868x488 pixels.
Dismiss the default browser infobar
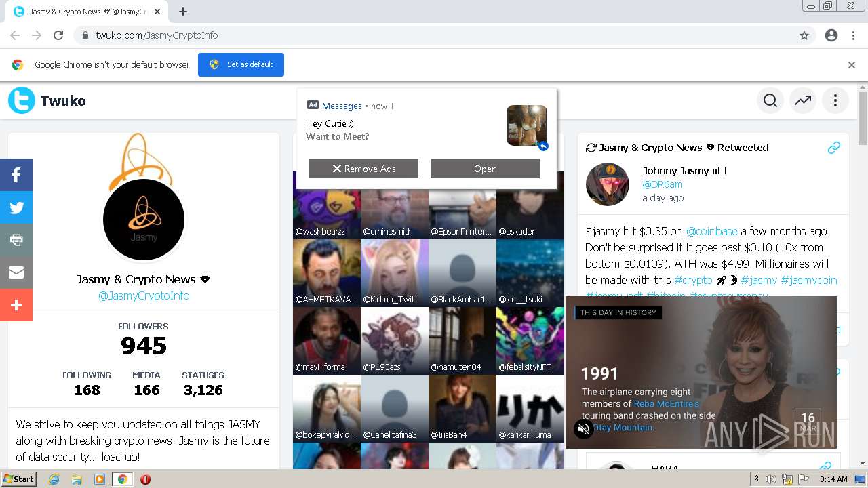point(852,65)
